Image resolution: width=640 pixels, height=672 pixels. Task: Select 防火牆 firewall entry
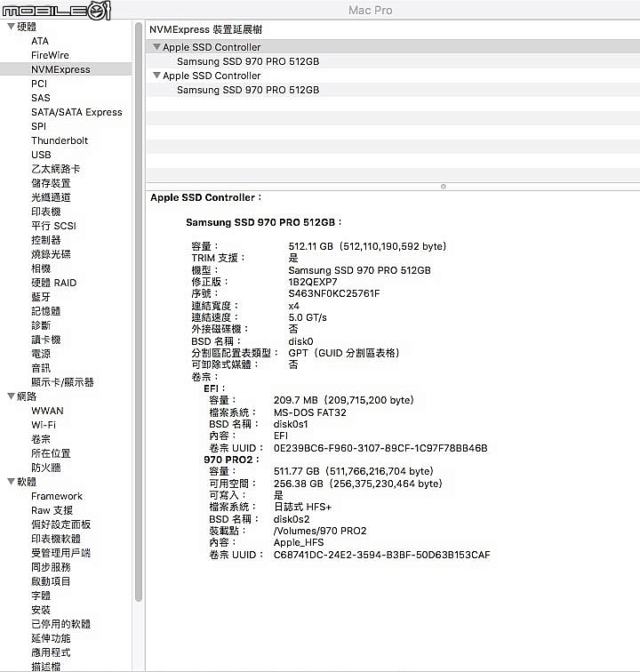point(46,468)
